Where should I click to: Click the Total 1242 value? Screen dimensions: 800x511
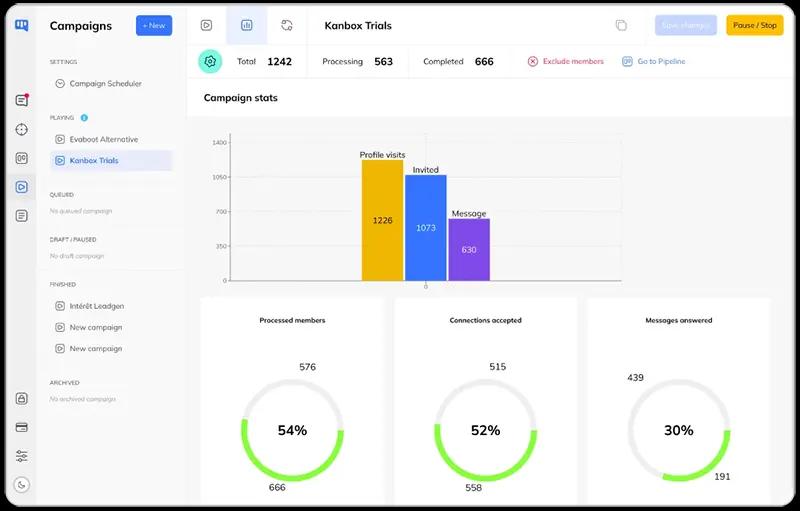pos(280,62)
